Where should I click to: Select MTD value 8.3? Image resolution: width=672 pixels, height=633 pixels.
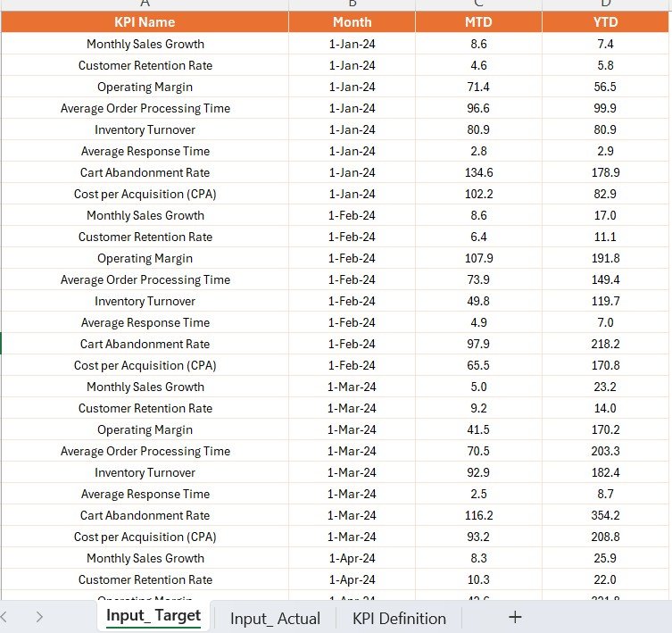(478, 558)
